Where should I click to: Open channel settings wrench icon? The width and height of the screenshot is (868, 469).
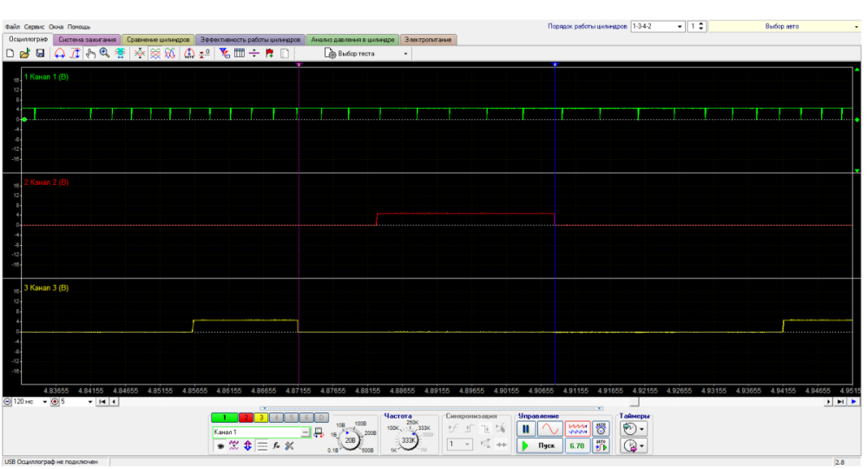click(290, 446)
